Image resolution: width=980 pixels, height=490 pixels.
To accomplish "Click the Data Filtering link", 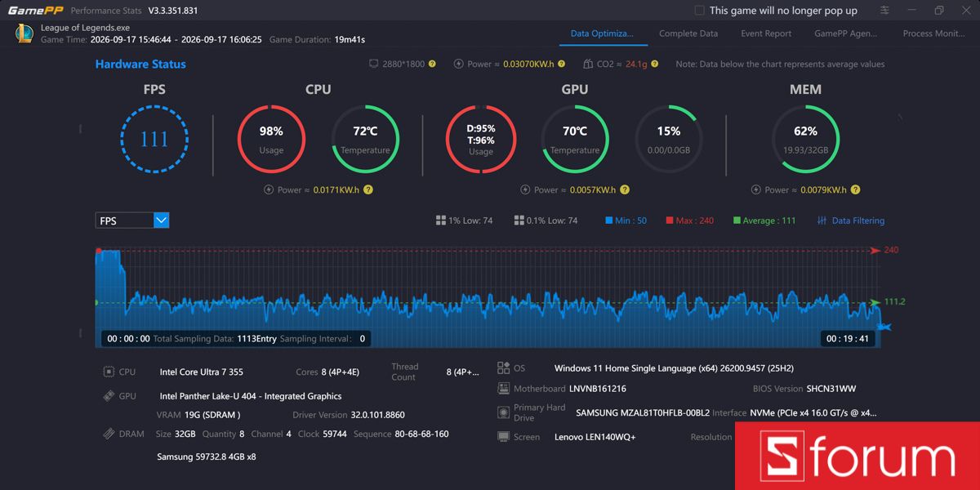I will point(858,220).
